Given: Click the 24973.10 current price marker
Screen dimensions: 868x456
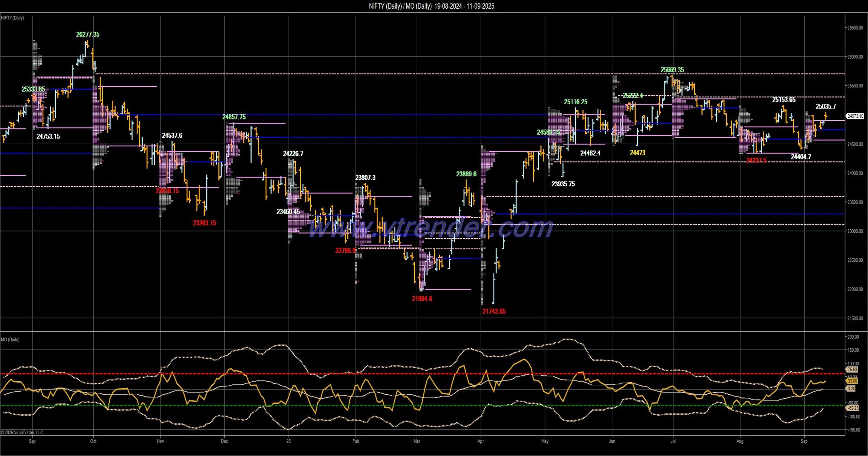Looking at the screenshot, I should (x=855, y=116).
